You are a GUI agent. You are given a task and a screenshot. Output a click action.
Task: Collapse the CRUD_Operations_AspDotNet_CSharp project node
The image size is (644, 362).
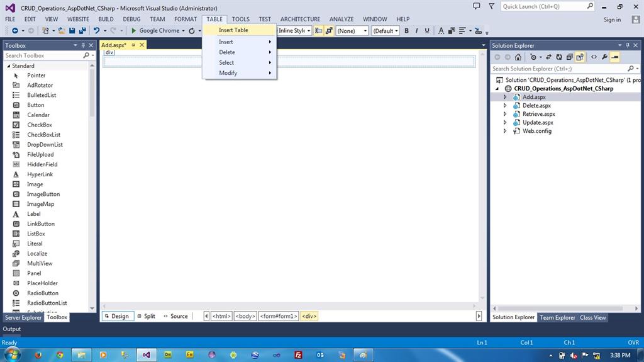point(497,88)
